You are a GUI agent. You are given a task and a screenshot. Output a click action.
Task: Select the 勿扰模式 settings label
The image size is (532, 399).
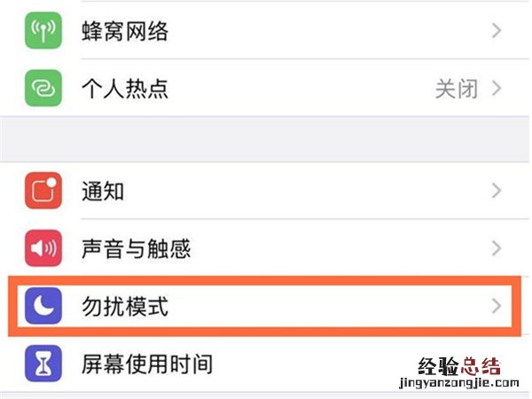pos(124,308)
